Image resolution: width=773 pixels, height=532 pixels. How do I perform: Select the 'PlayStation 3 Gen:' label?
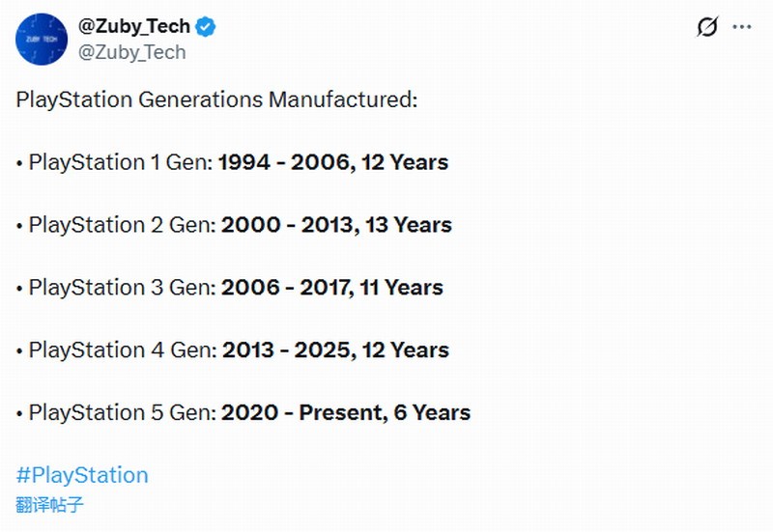pyautogui.click(x=122, y=288)
